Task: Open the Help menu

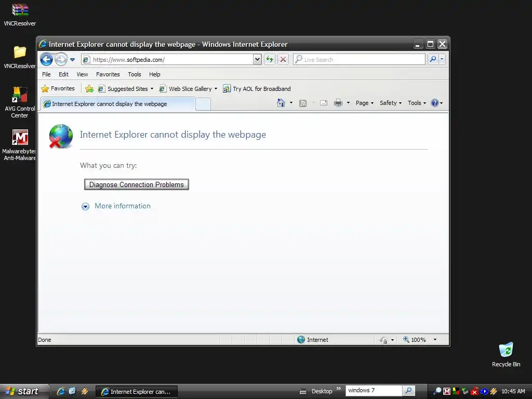Action: [154, 74]
